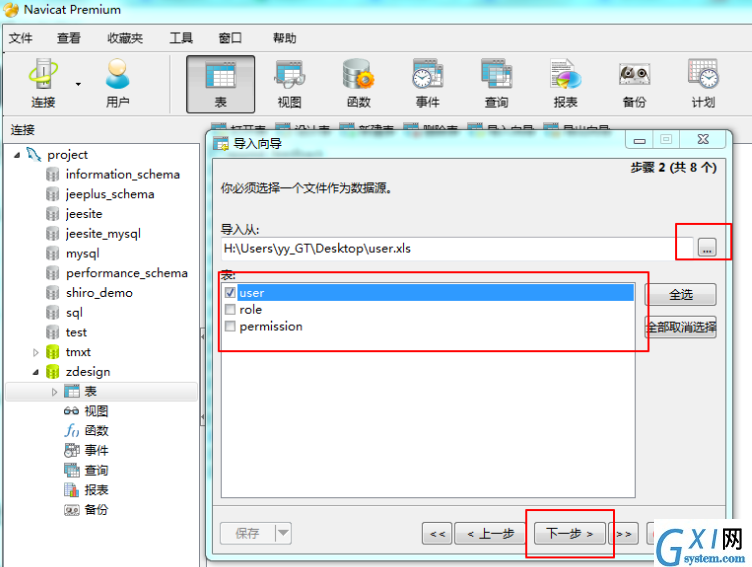Select the performance_schema database
This screenshot has width=752, height=567.
click(127, 273)
